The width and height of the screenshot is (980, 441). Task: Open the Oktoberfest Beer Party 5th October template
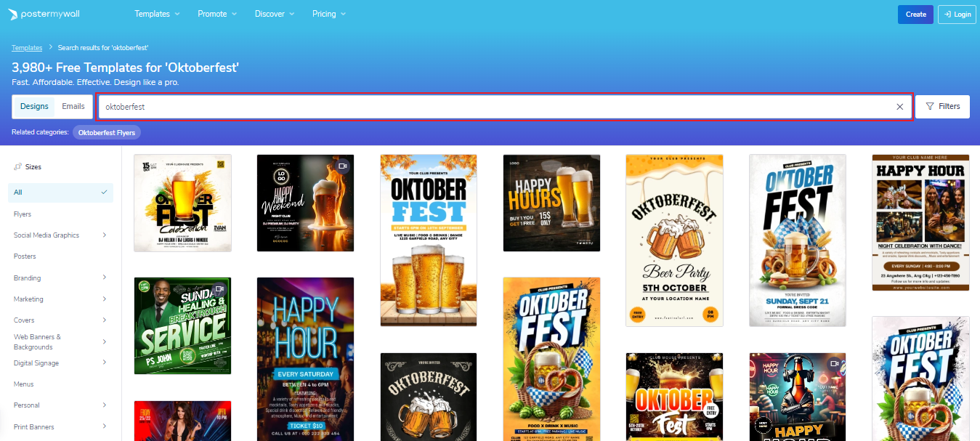pos(675,240)
